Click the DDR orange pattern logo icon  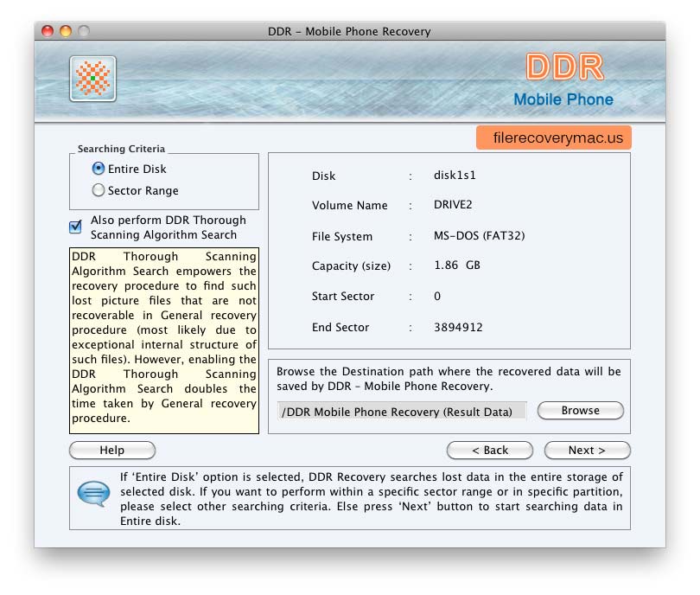92,79
